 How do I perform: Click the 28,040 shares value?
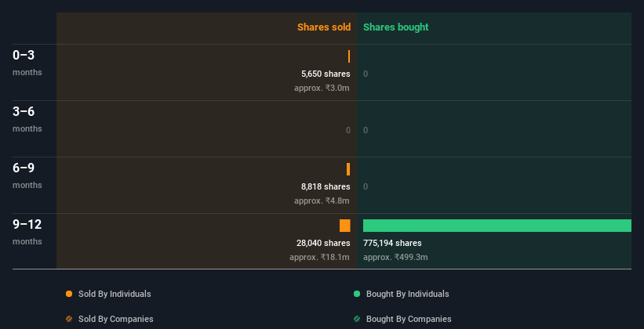[x=323, y=244]
